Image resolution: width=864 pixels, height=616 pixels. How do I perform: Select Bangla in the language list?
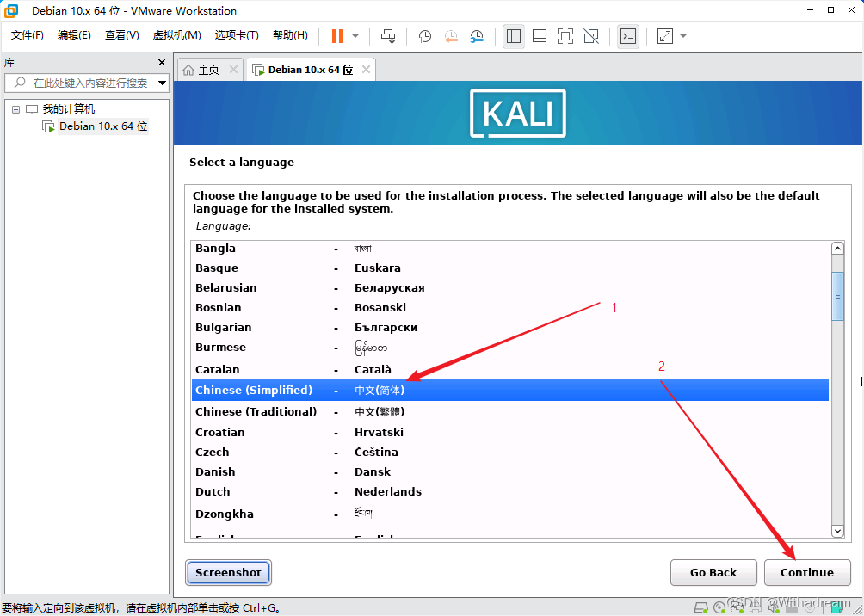pos(509,249)
